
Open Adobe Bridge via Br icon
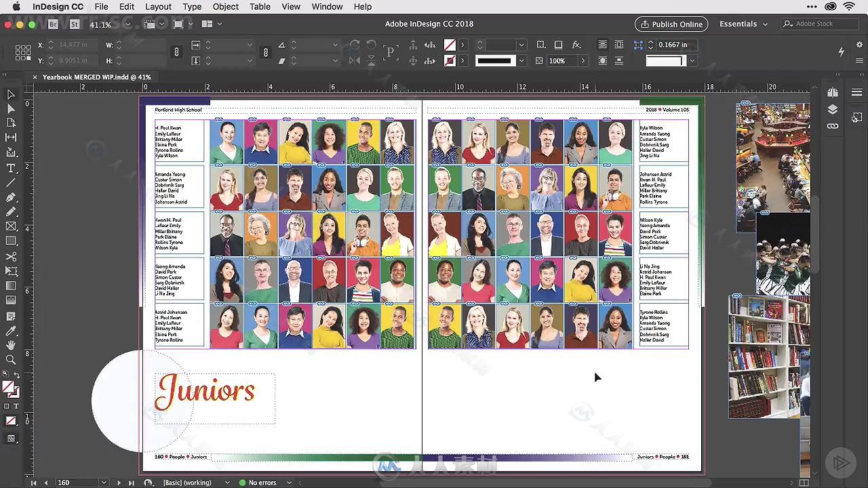point(54,24)
